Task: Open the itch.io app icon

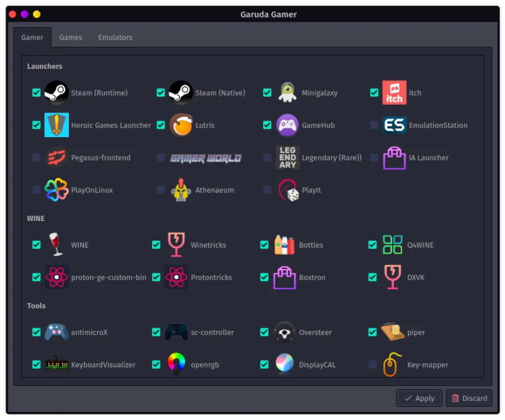Action: click(394, 92)
